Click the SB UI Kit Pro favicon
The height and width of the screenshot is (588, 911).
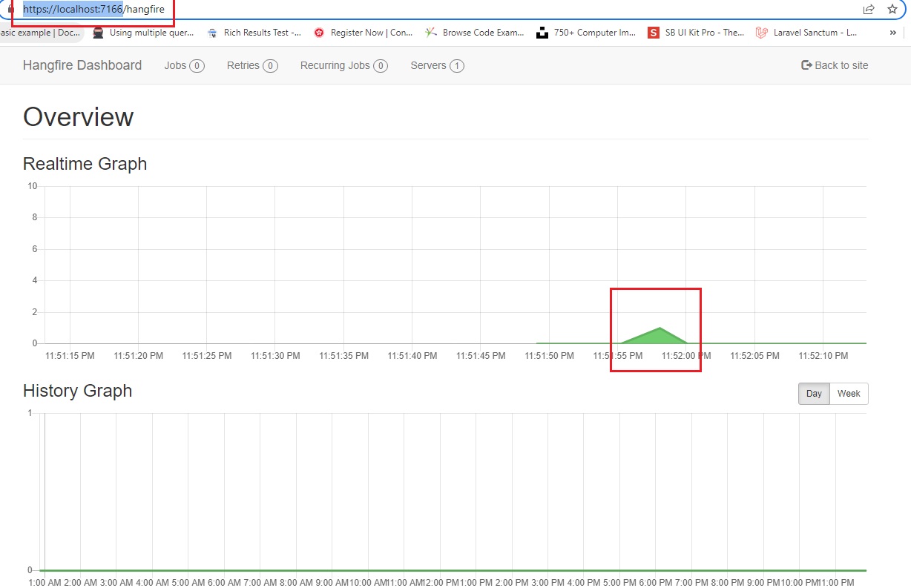click(x=653, y=33)
